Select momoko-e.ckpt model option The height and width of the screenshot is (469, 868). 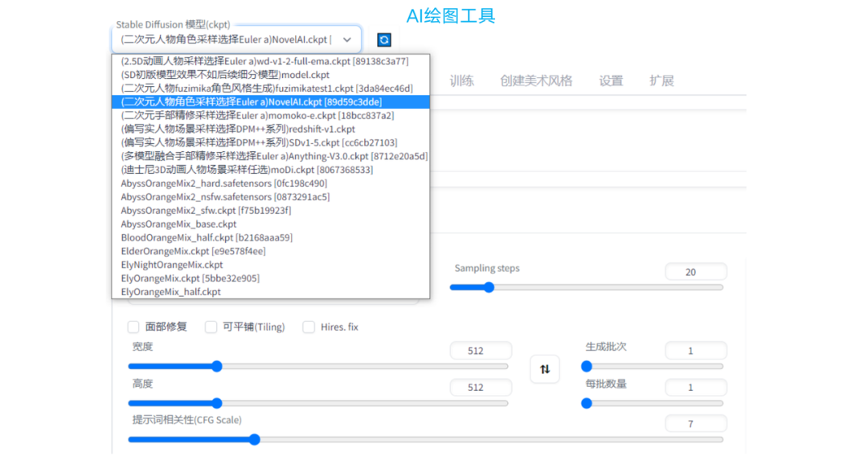coord(271,115)
